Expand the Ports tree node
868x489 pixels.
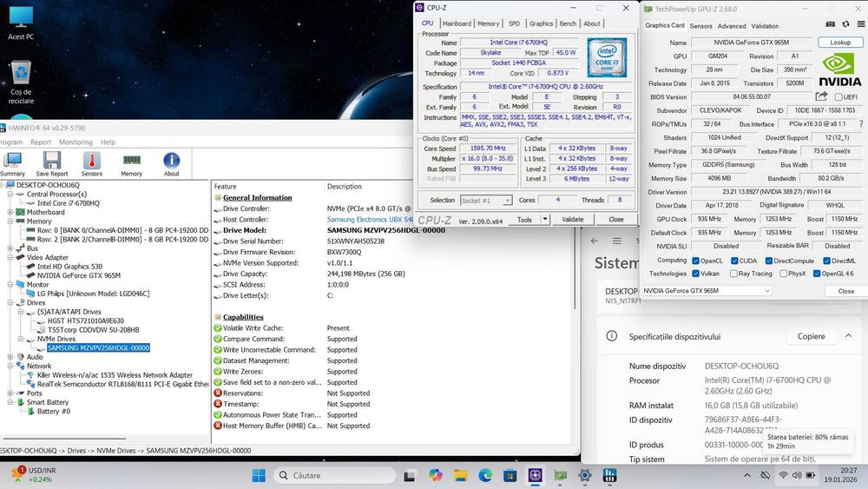pos(10,393)
